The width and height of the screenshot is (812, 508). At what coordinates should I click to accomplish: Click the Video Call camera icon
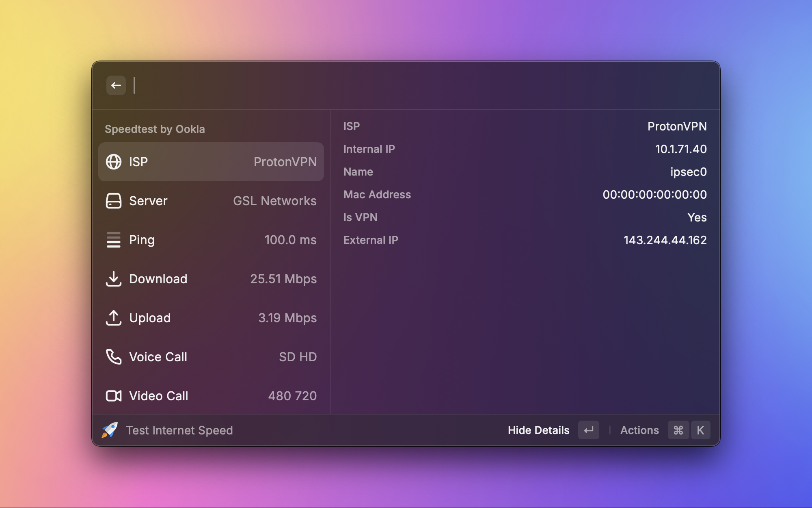[x=114, y=396]
